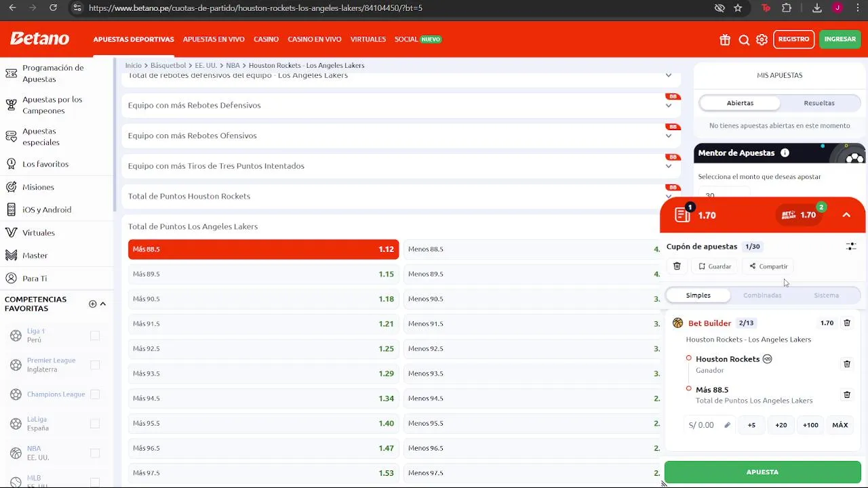This screenshot has width=868, height=488.
Task: Click the Ingresar button
Action: 840,39
